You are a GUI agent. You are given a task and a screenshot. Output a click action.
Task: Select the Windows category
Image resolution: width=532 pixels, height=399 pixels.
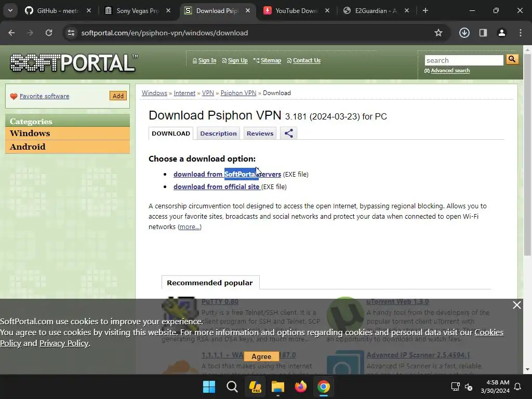coord(68,134)
